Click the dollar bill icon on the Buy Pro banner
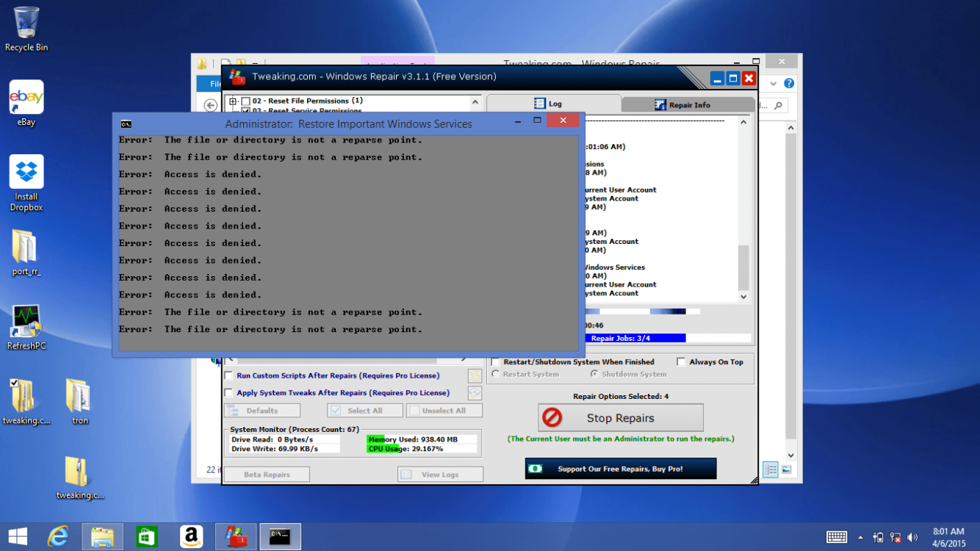This screenshot has width=980, height=551. click(536, 469)
